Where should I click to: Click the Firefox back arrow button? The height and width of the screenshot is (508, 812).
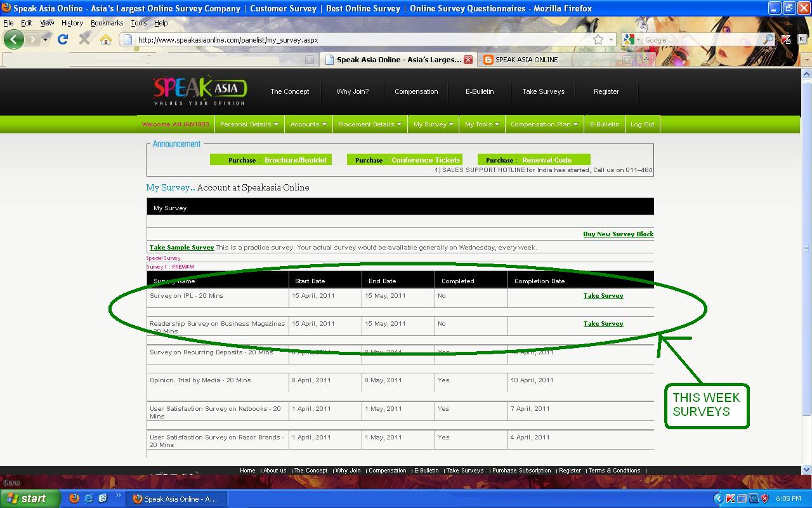[13, 39]
